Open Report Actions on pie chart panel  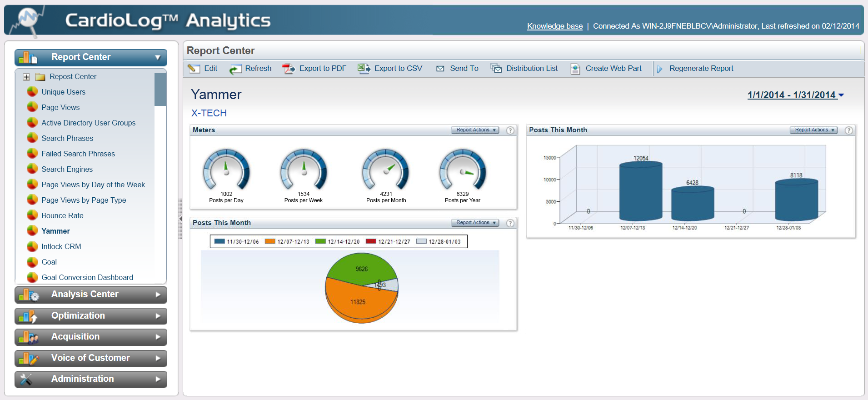click(475, 223)
